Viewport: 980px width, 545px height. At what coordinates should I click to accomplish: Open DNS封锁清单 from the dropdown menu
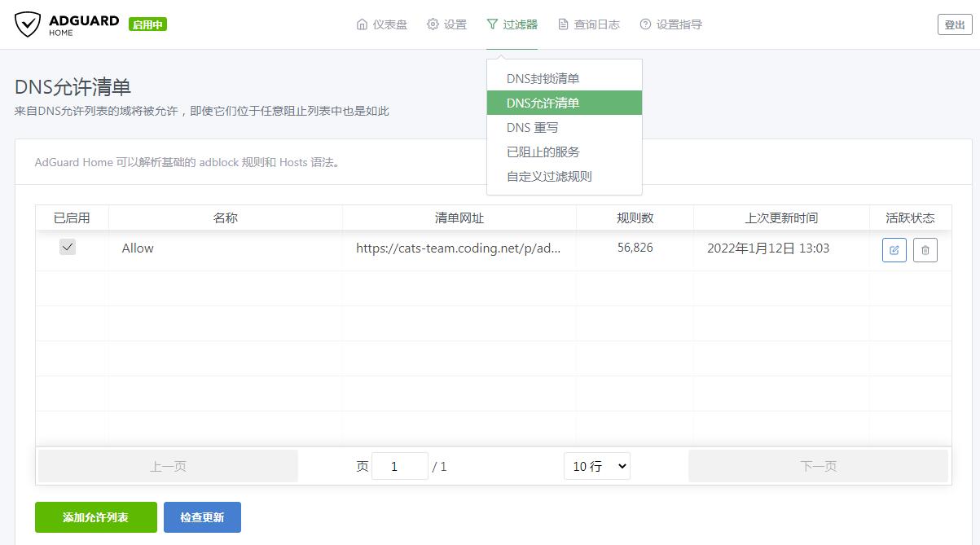543,77
